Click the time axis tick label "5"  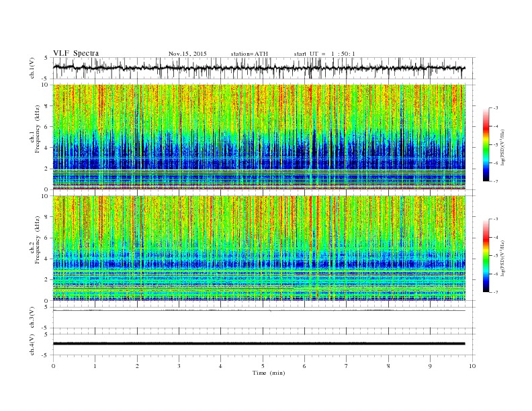click(x=263, y=366)
